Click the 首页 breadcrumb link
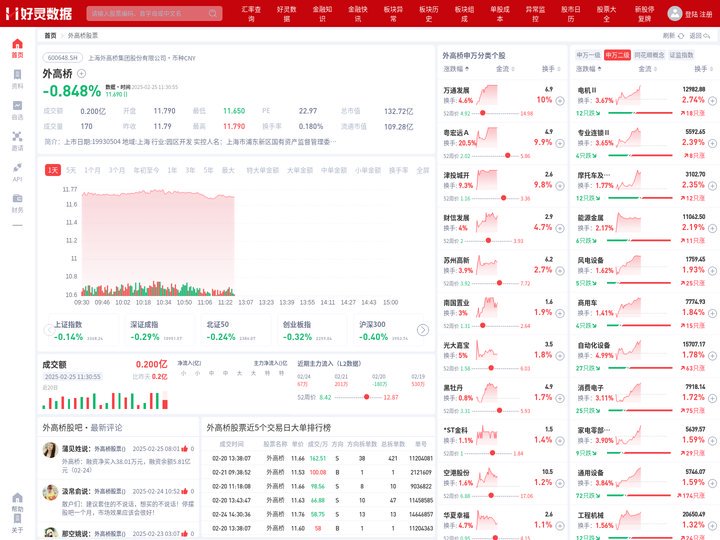This screenshot has width=720, height=540. tap(51, 36)
